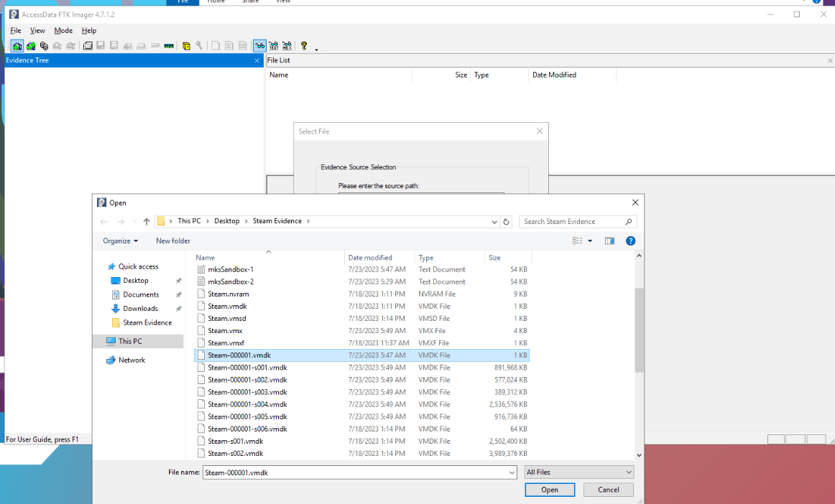
Task: Open the toolbar options dropdown arrow
Action: click(316, 50)
